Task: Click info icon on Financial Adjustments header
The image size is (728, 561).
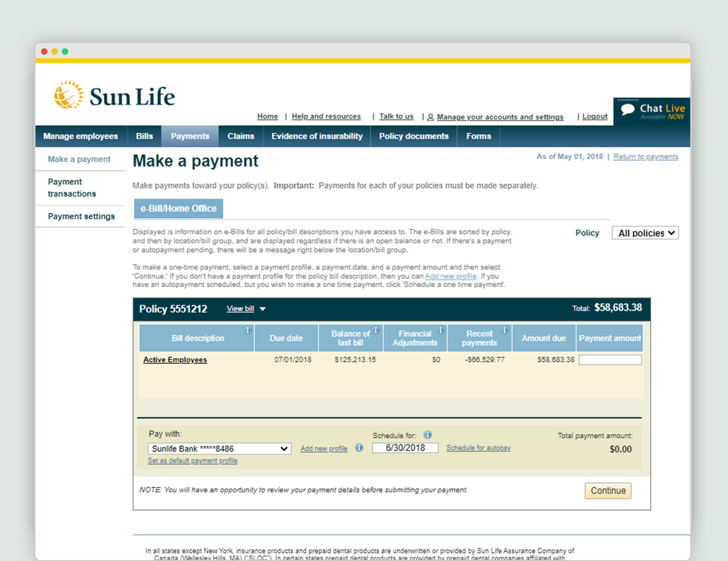Action: tap(441, 330)
